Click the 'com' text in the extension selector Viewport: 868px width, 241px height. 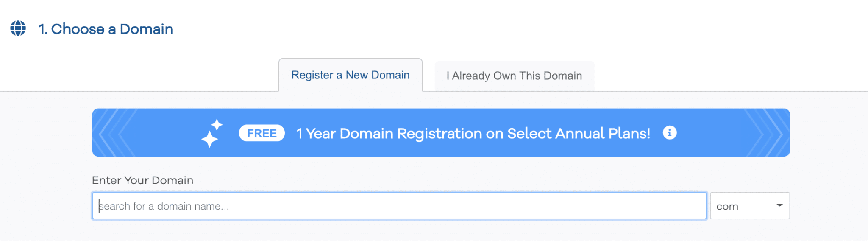727,207
